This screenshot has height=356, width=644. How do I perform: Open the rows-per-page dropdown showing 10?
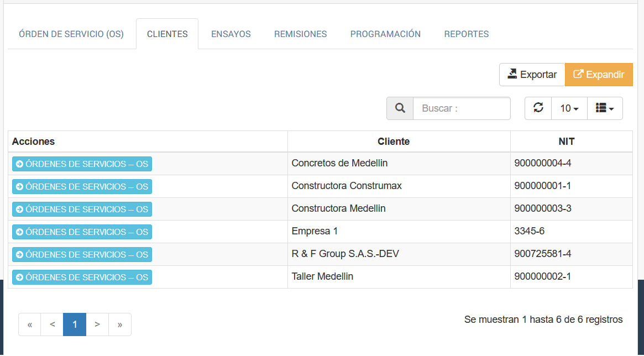click(x=569, y=108)
